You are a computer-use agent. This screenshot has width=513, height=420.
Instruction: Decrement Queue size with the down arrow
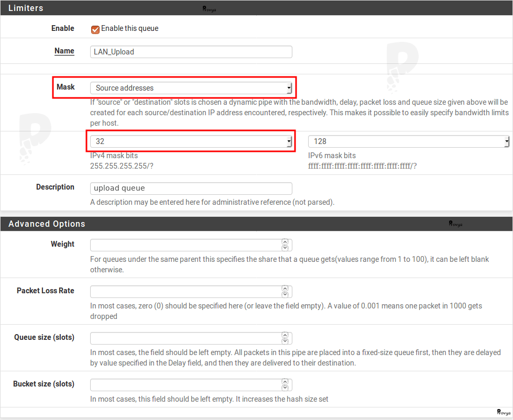click(285, 341)
